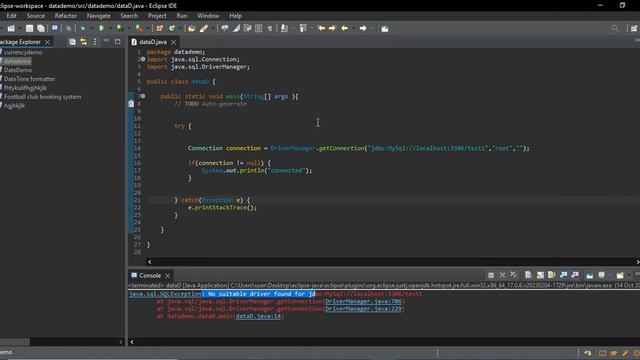
Task: Click the Save toolbar icon
Action: (x=29, y=28)
